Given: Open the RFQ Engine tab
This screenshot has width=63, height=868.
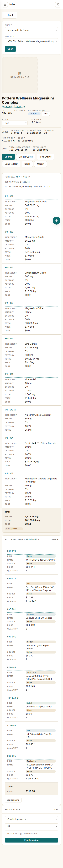Looking at the screenshot, I should click(x=46, y=157).
